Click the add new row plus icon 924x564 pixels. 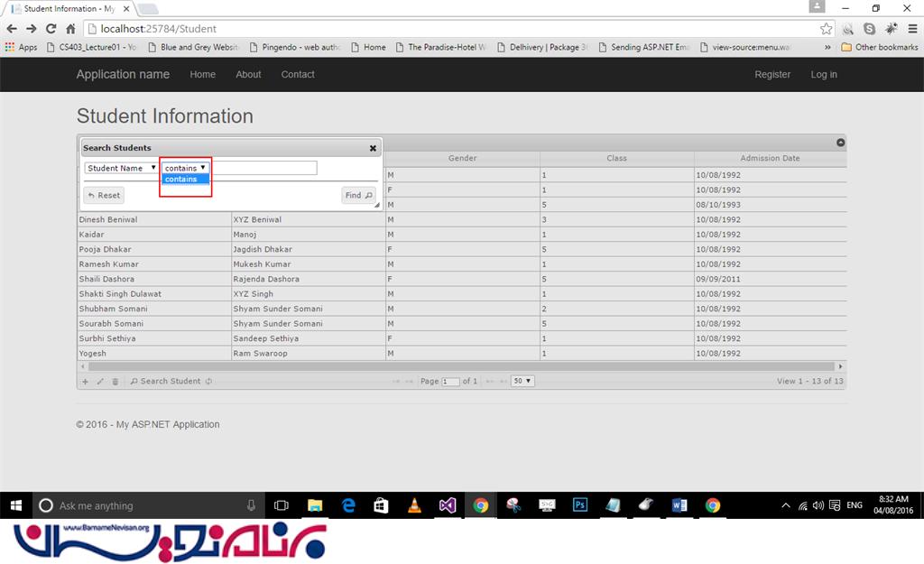[x=86, y=382]
